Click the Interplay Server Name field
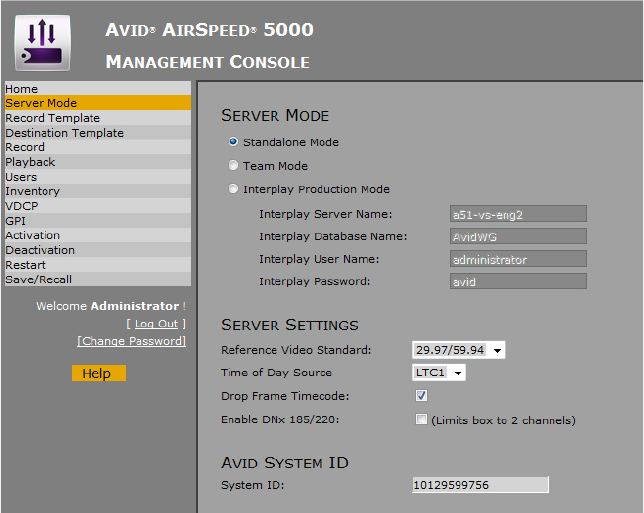This screenshot has width=644, height=513. pos(518,214)
